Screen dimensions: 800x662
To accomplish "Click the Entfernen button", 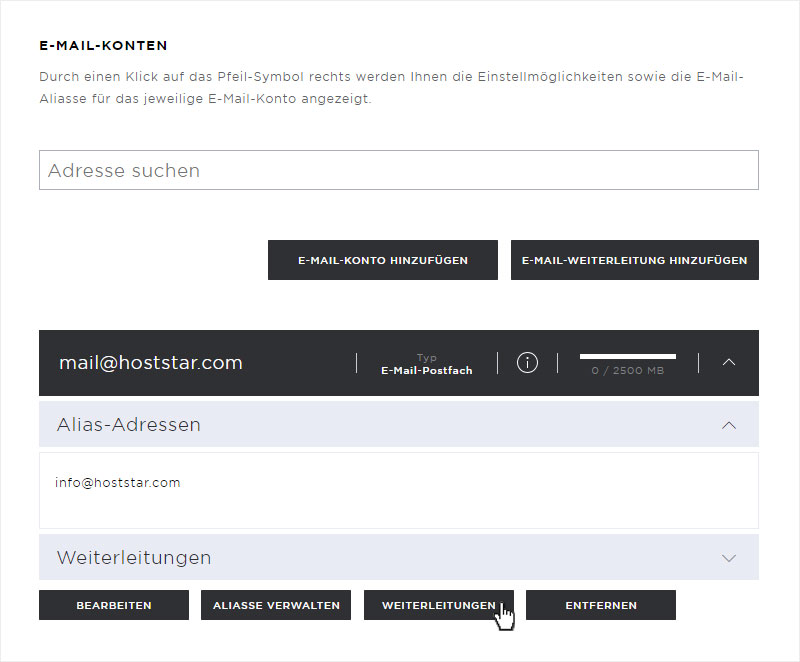I will [601, 605].
